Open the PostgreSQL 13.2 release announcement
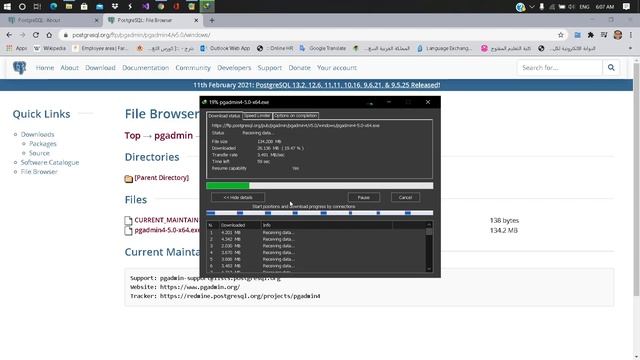The image size is (640, 360). tap(348, 85)
